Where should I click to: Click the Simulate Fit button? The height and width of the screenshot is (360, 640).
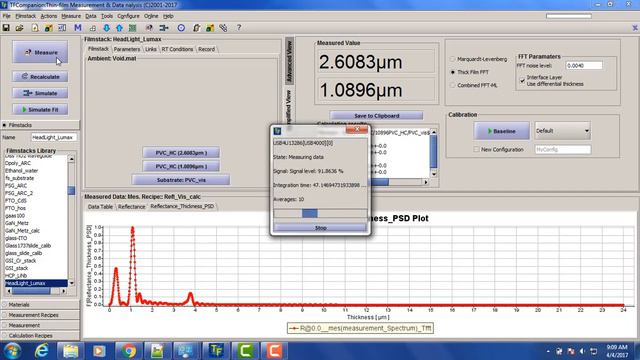[x=40, y=109]
